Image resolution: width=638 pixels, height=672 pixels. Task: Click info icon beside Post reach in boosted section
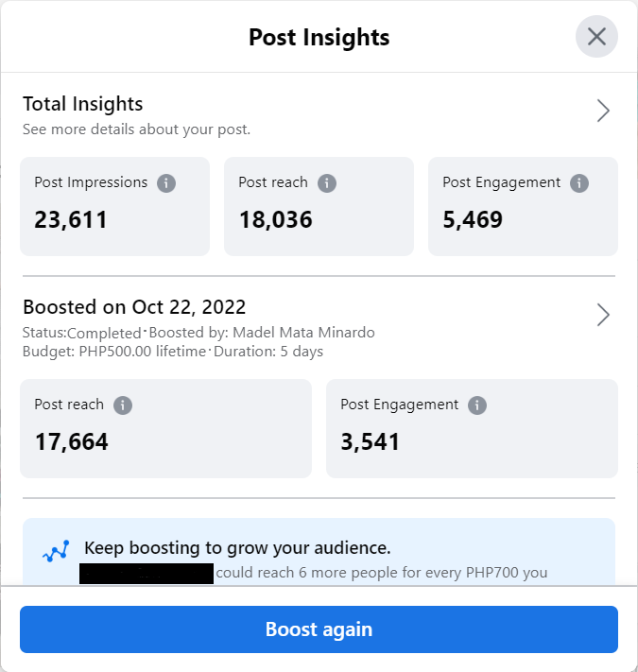[x=123, y=405]
